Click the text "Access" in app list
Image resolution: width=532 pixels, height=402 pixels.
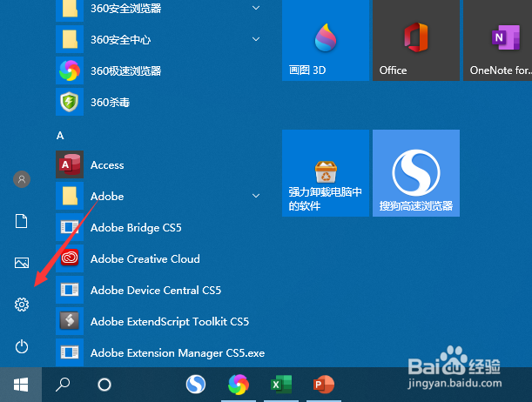pyautogui.click(x=107, y=165)
